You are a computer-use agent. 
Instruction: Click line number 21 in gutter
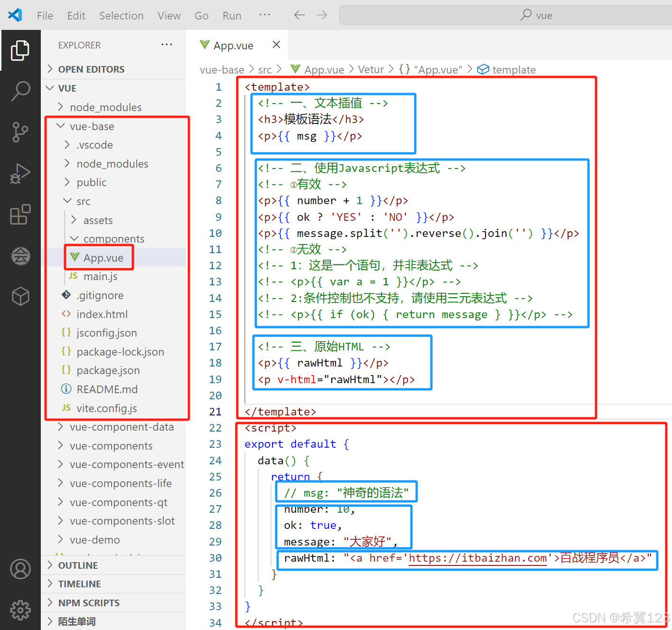tap(215, 412)
